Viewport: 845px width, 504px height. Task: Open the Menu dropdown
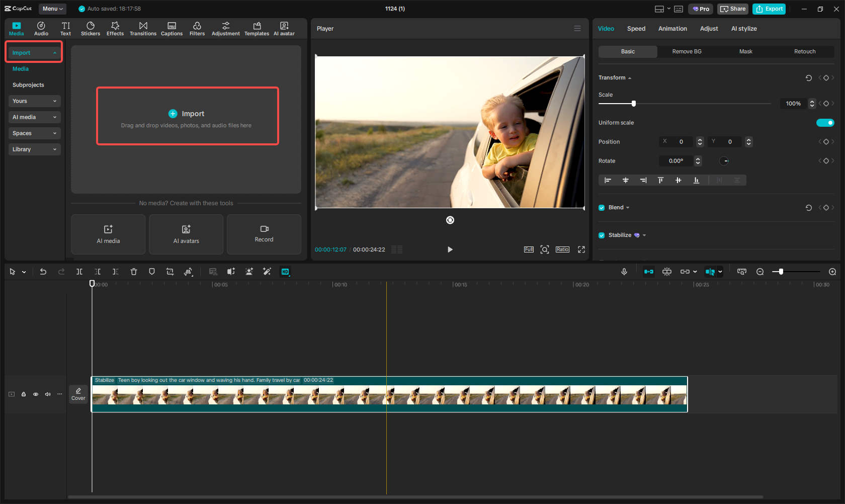[52, 9]
